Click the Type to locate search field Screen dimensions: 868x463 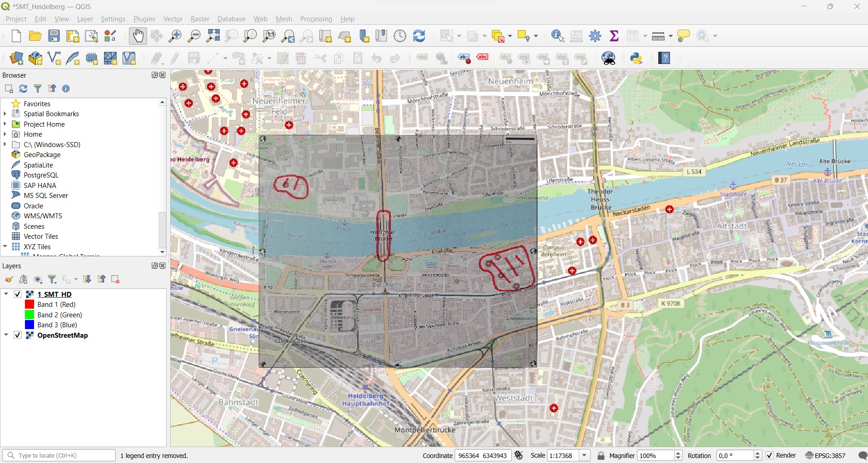click(59, 455)
